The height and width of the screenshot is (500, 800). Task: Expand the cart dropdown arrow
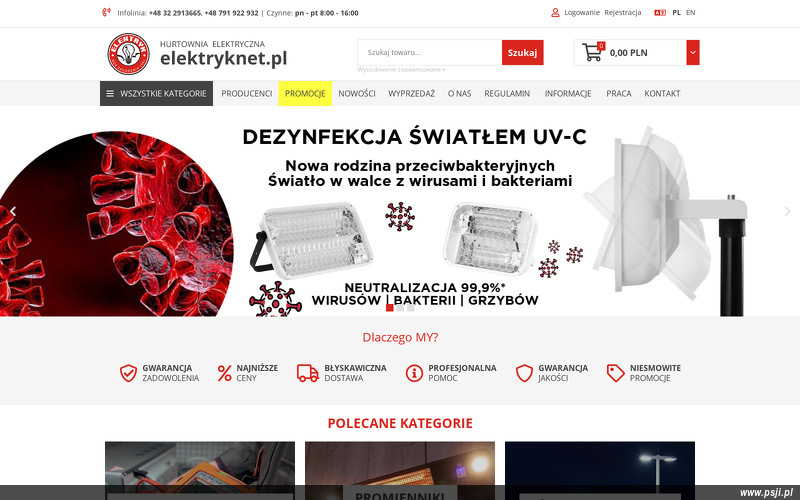[693, 53]
